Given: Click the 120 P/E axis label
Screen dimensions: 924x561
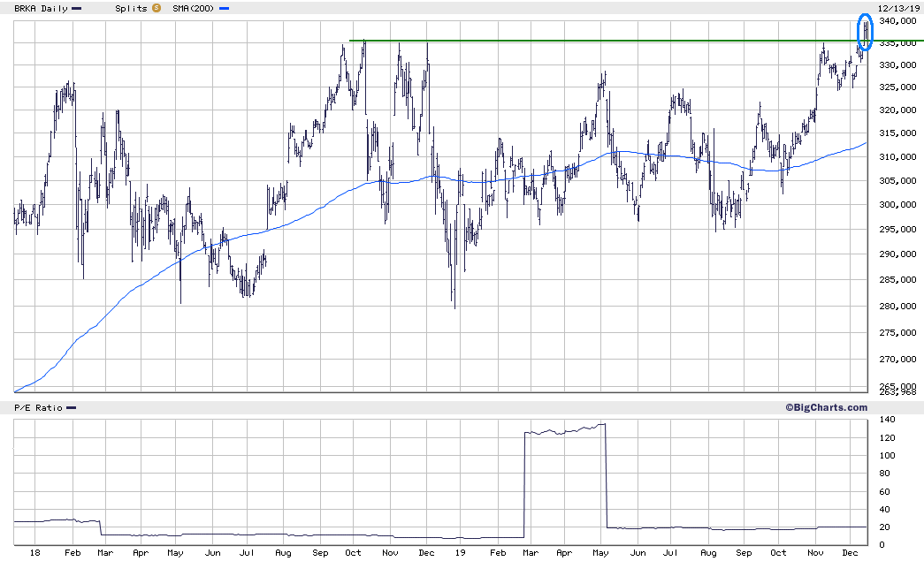Looking at the screenshot, I should click(887, 438).
